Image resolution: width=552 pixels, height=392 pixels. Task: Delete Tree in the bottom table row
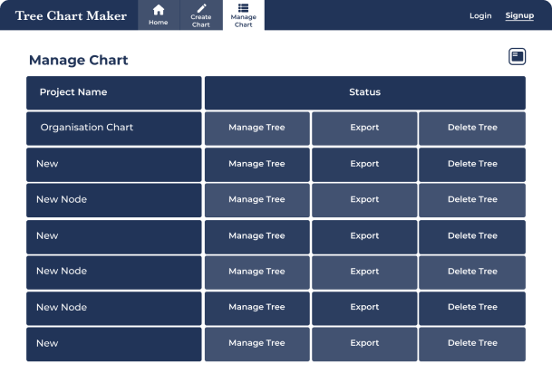pos(472,343)
